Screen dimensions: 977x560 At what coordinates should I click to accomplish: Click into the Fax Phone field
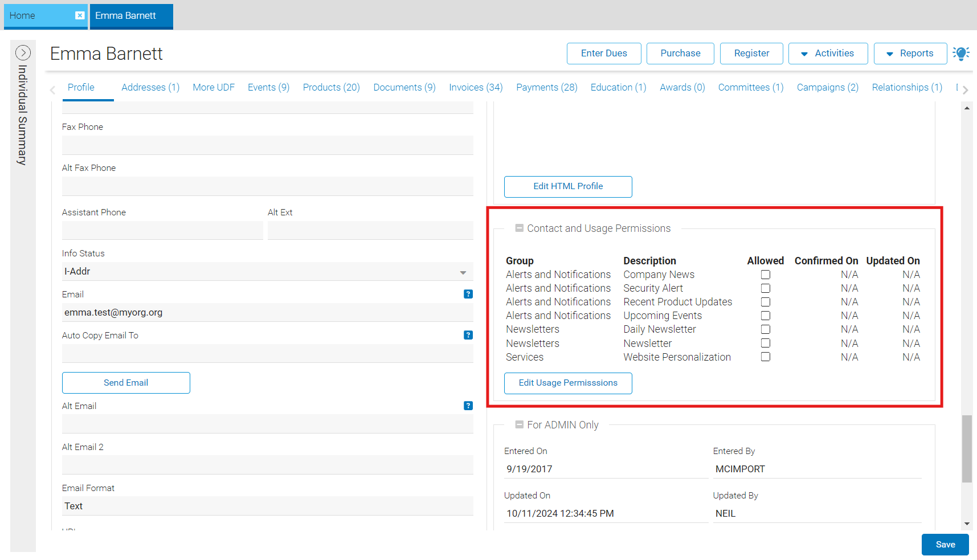(267, 145)
